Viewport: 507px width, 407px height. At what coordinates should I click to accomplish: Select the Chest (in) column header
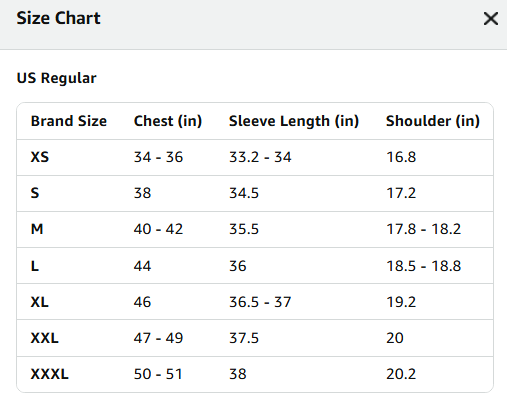click(168, 121)
